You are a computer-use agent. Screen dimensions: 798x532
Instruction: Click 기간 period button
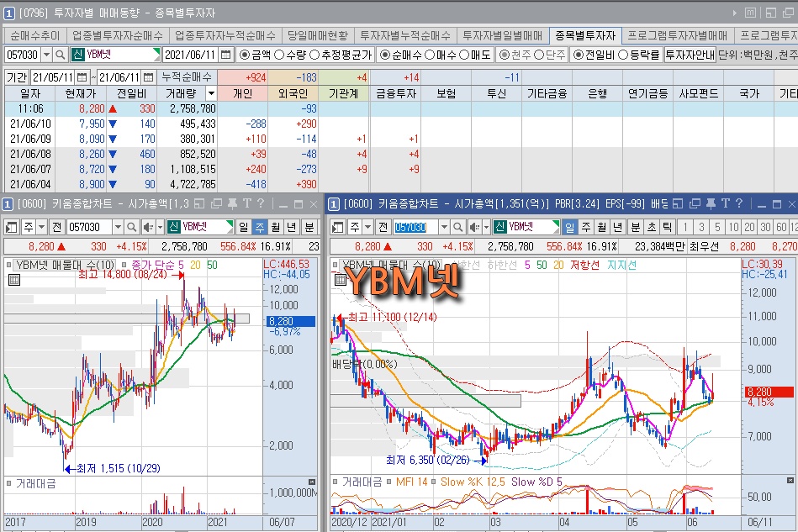(x=17, y=77)
